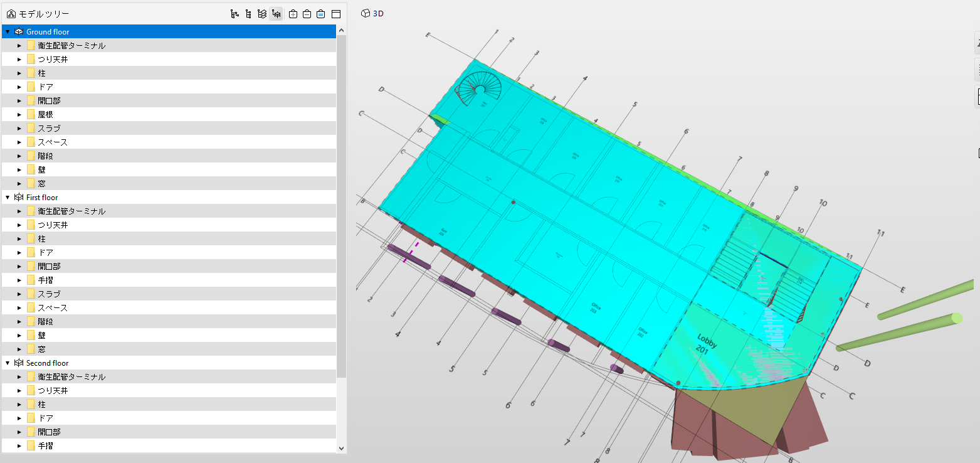Screen dimensions: 980x463
Task: Select スペース under First floor
Action: pyautogui.click(x=169, y=307)
